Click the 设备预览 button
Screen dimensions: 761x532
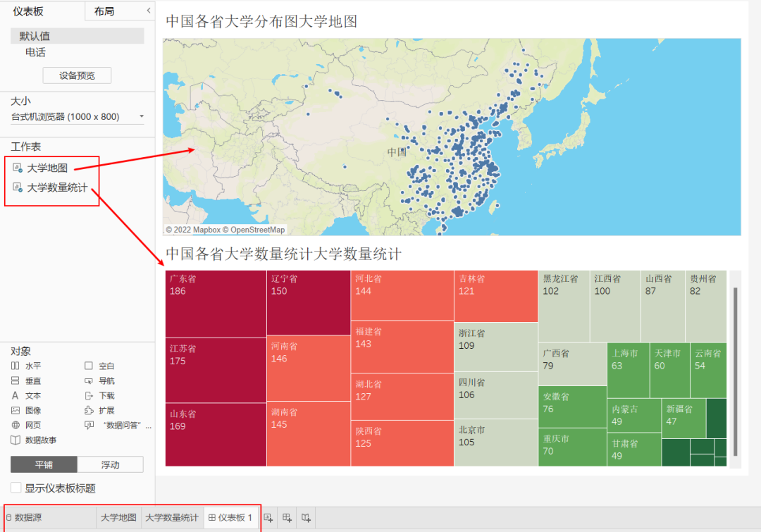[77, 75]
